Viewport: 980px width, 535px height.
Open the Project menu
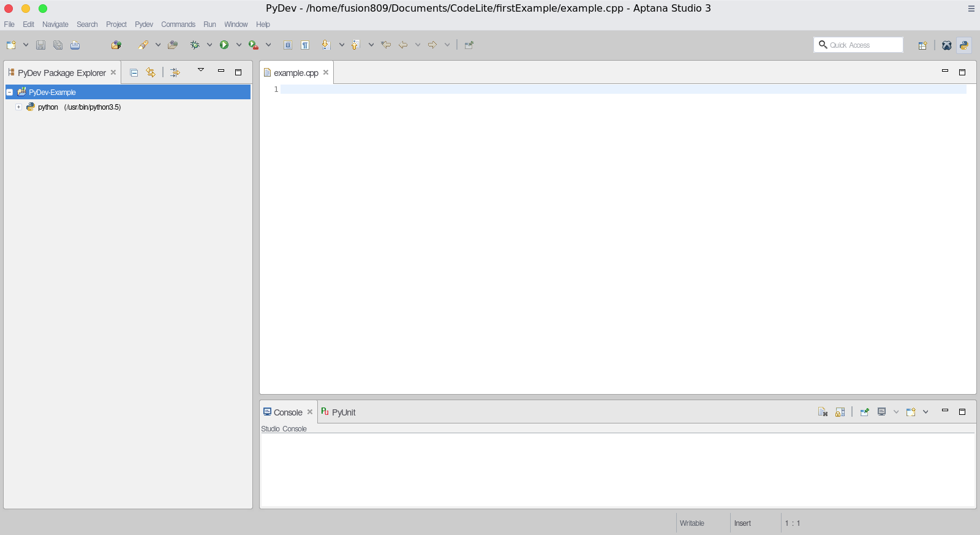[116, 25]
